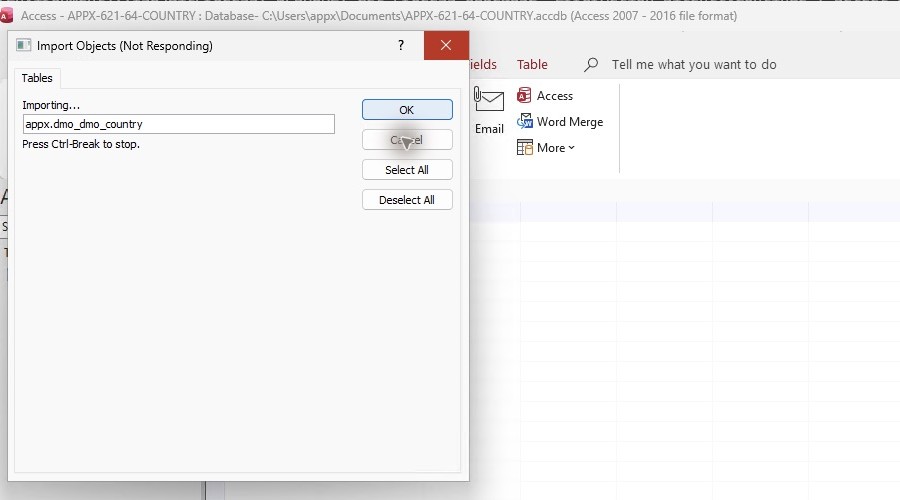Click the Select All button

click(407, 170)
